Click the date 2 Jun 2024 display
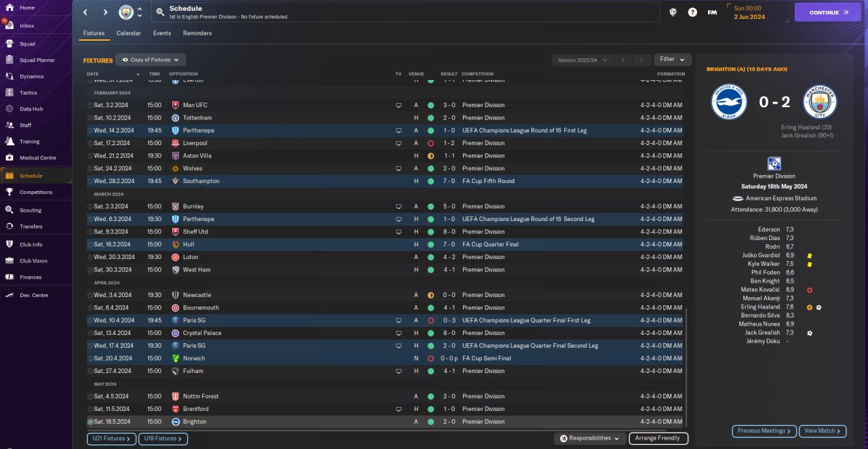 coord(749,17)
